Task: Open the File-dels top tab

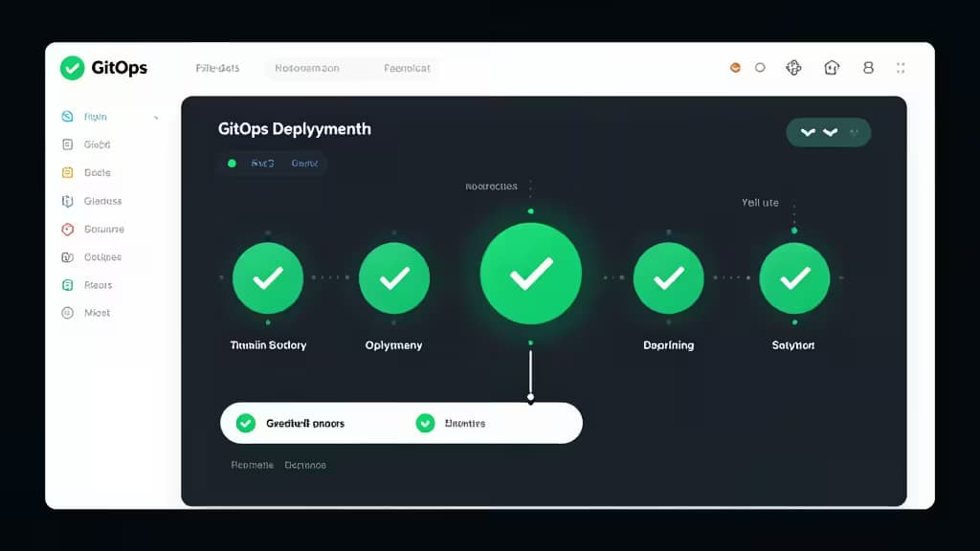Action: click(217, 68)
